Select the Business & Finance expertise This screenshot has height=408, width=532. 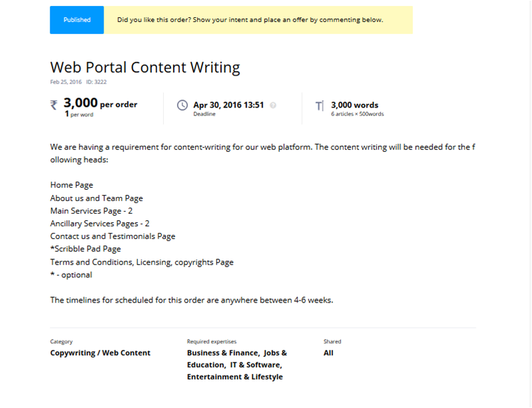point(223,353)
